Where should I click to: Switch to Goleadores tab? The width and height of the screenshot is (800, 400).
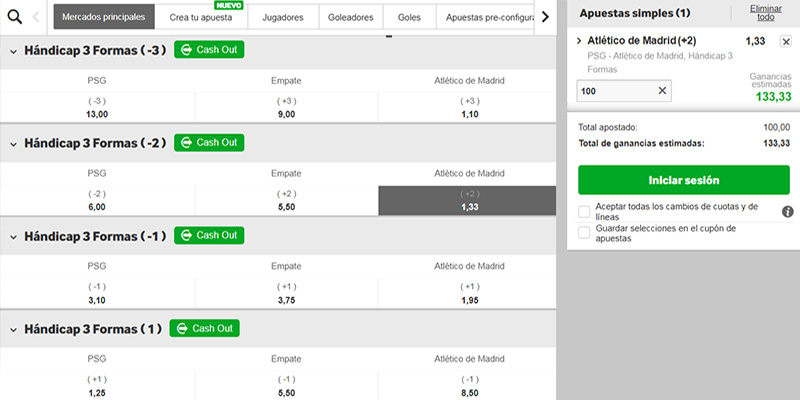(x=350, y=18)
